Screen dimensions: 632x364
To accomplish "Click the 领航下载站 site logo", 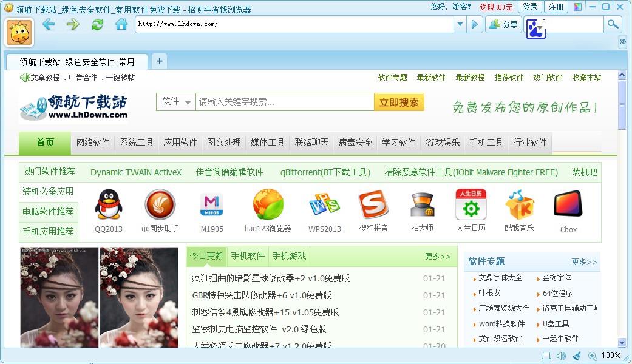I will [x=73, y=107].
